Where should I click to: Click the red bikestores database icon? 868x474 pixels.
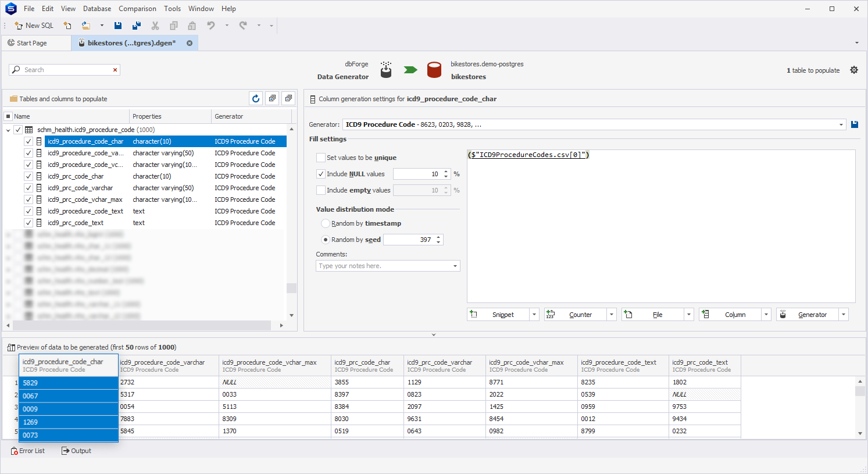pyautogui.click(x=434, y=70)
